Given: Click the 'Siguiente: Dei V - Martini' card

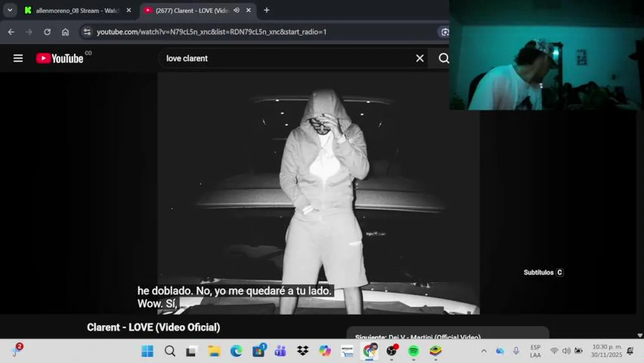Looking at the screenshot, I should coord(447,333).
